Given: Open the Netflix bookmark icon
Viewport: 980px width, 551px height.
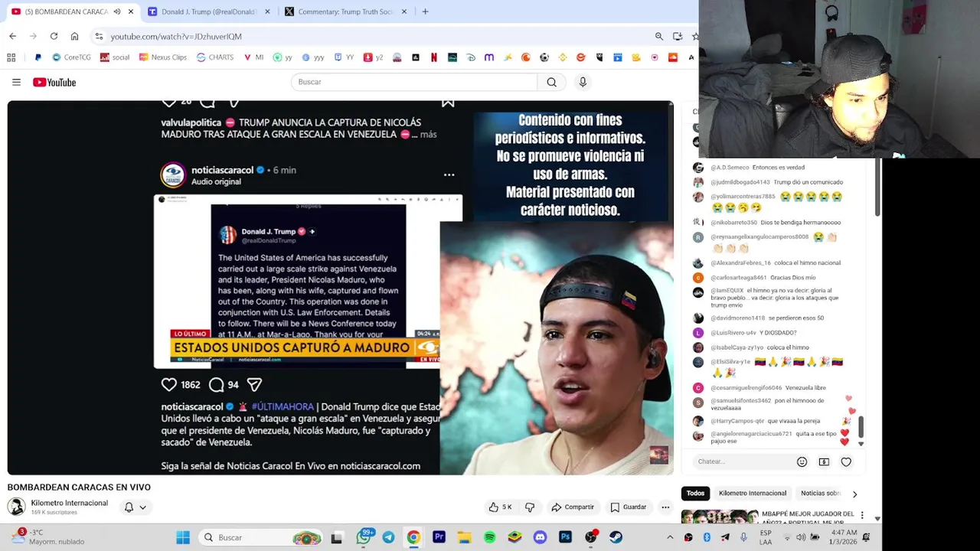Looking at the screenshot, I should (434, 57).
